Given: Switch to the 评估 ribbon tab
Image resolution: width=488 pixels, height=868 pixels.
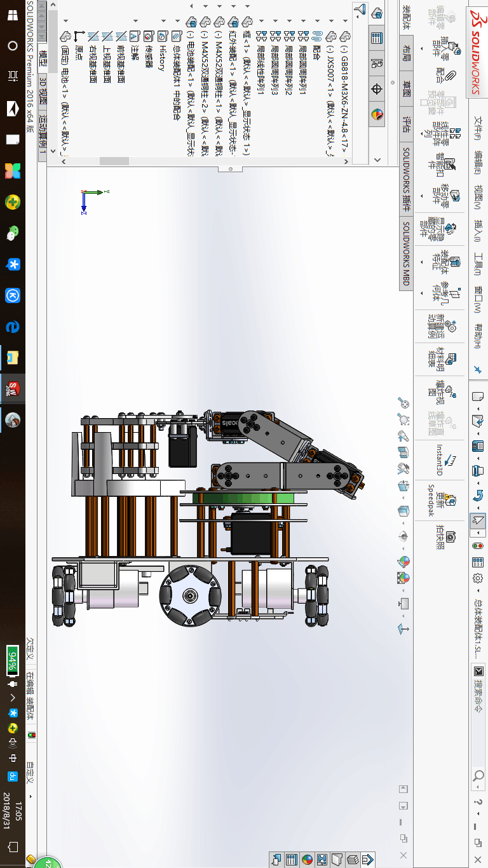Looking at the screenshot, I should (x=407, y=125).
